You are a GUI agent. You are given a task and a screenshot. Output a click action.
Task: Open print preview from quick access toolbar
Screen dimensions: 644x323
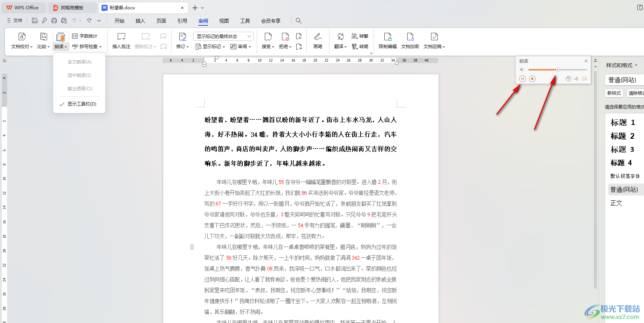tap(64, 21)
